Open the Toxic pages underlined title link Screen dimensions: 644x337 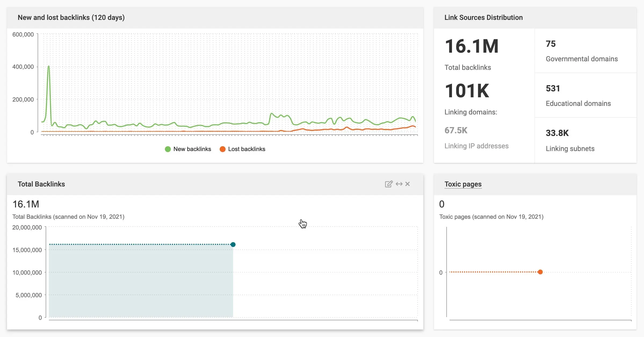tap(463, 184)
